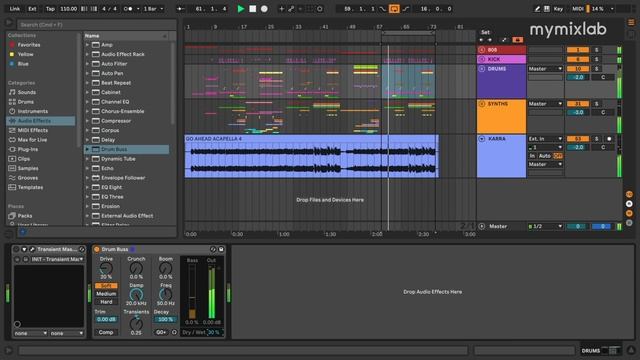Click the metronome icon in transport bar
Screen dimensions: 640x360
[x=128, y=9]
